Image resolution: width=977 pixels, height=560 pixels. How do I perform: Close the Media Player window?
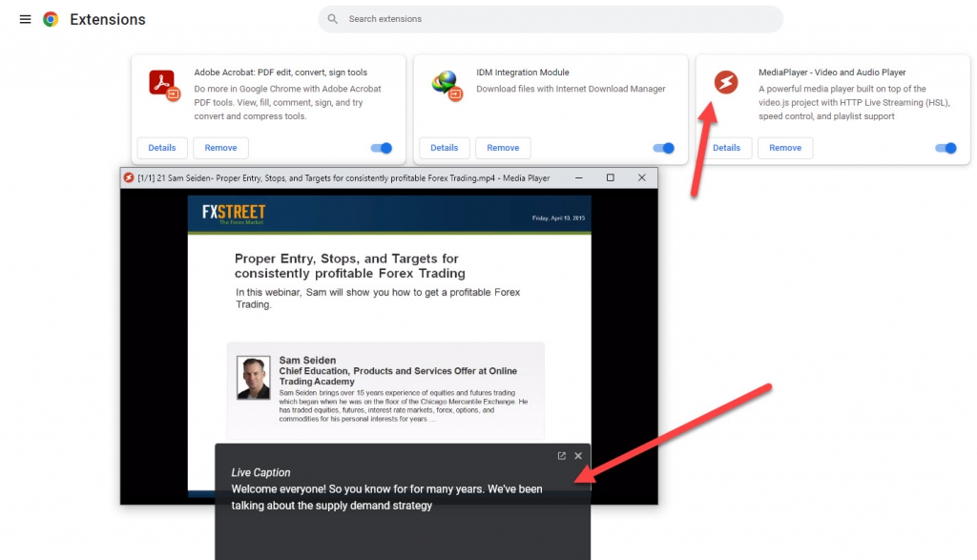coord(642,178)
